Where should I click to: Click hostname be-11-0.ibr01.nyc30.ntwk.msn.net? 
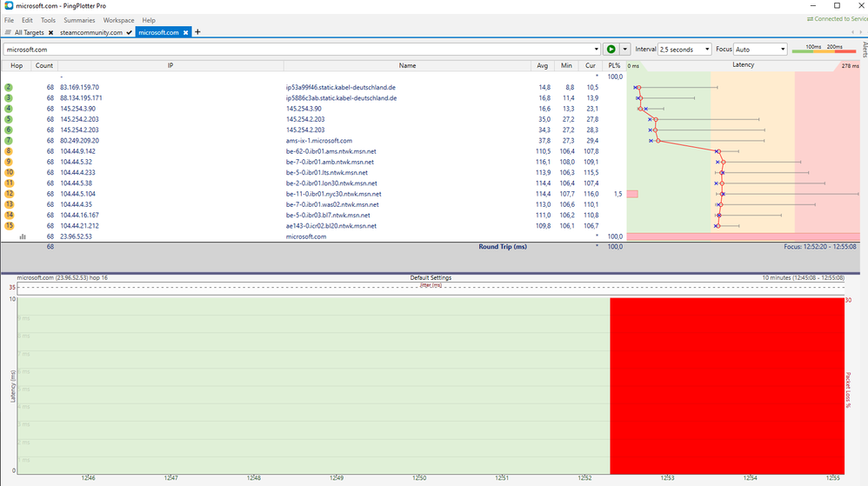333,194
